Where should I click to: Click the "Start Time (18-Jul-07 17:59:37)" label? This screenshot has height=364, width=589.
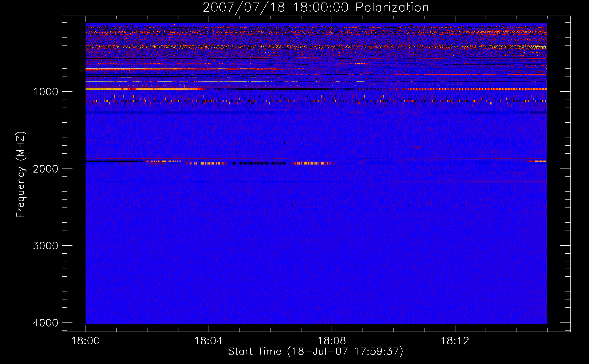point(316,352)
